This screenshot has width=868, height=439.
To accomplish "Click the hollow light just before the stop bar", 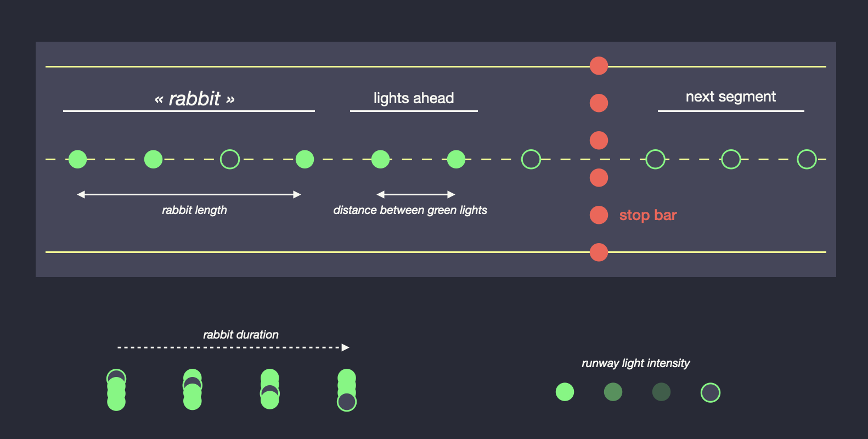I will [531, 159].
